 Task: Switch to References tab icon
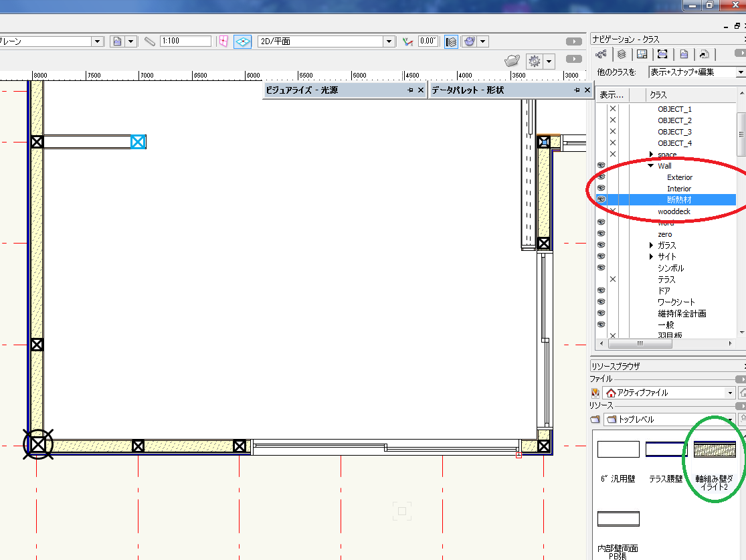coord(704,54)
